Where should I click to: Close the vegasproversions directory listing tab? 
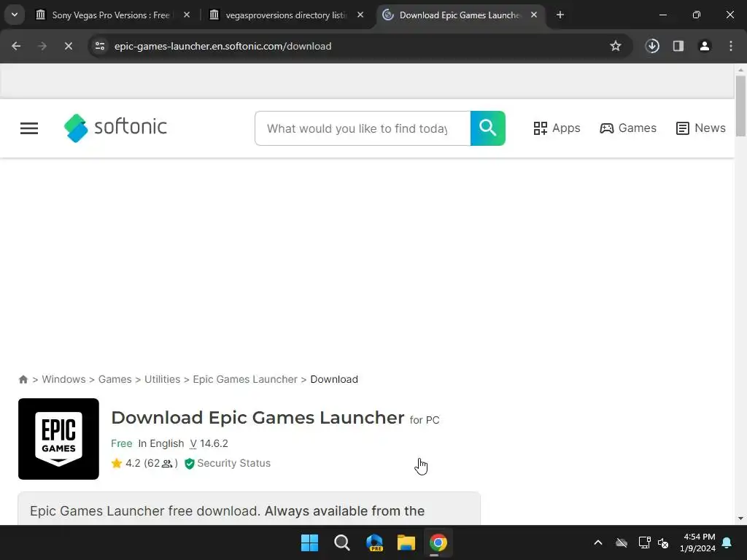tap(360, 15)
